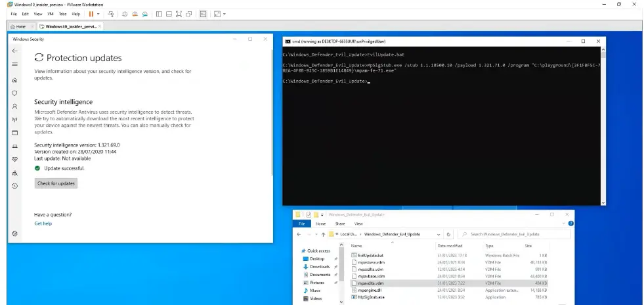Send Ctrl+Alt+Del to the guest icon

click(x=111, y=14)
